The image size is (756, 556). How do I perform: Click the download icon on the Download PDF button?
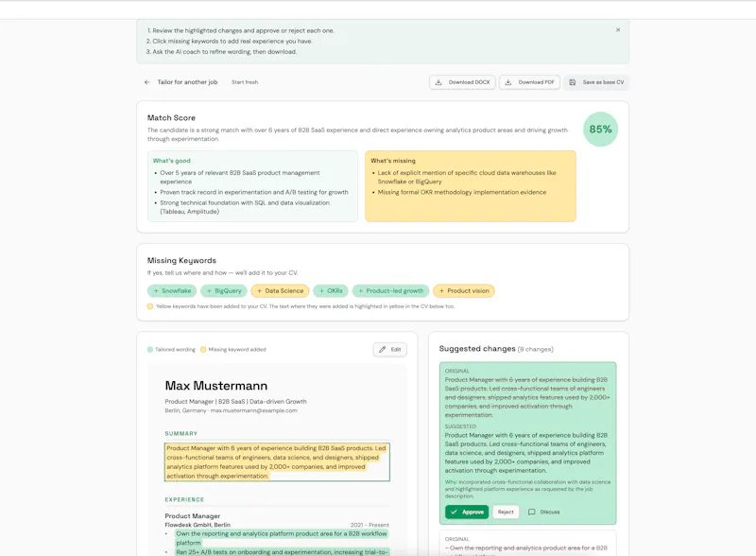[508, 82]
